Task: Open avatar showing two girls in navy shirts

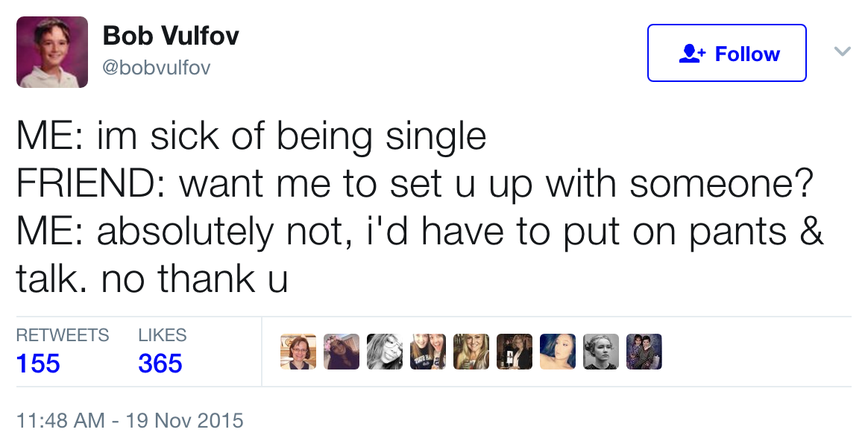Action: (x=427, y=352)
